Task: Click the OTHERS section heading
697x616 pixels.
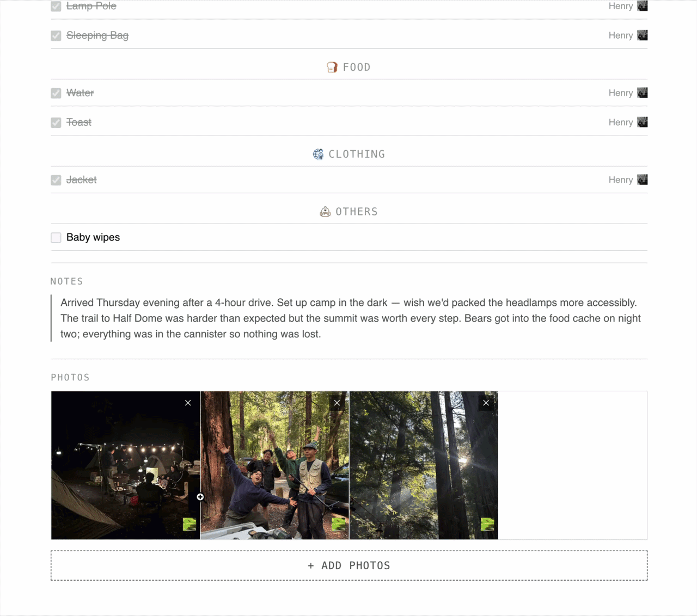Action: point(357,212)
